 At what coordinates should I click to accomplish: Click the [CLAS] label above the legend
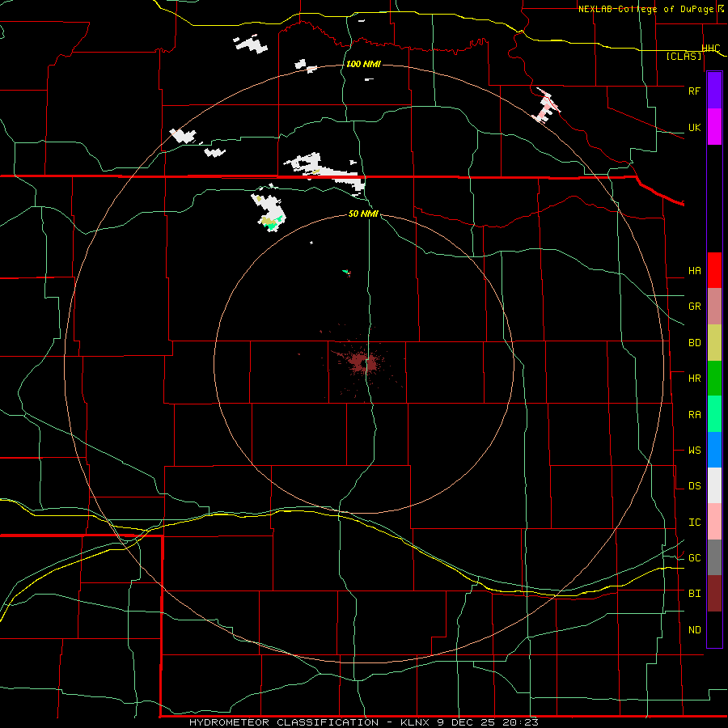pyautogui.click(x=684, y=56)
